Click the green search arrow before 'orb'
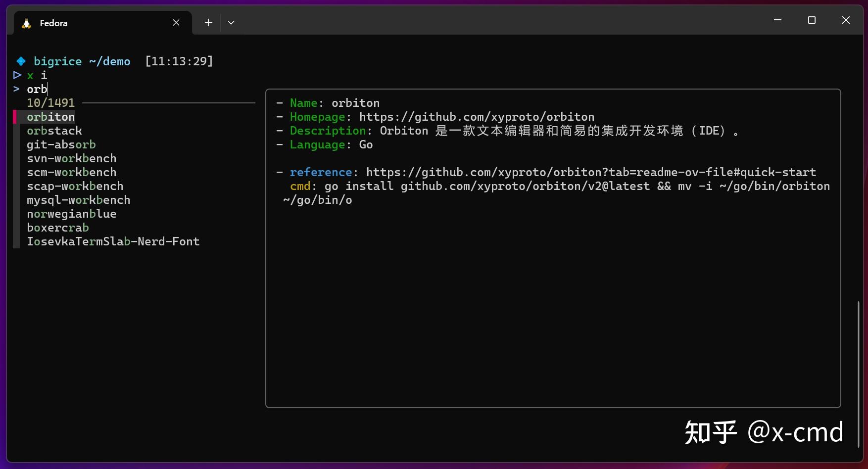Viewport: 868px width, 469px height. (x=16, y=90)
